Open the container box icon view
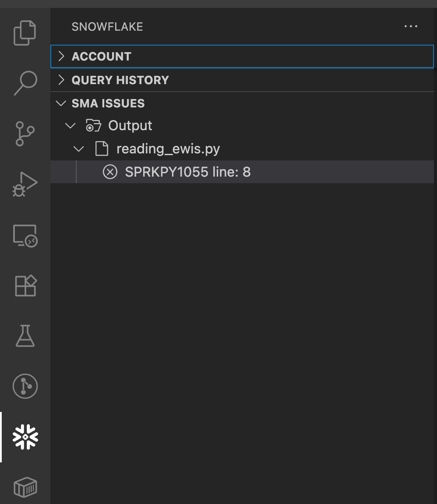The height and width of the screenshot is (504, 437). pos(25,487)
